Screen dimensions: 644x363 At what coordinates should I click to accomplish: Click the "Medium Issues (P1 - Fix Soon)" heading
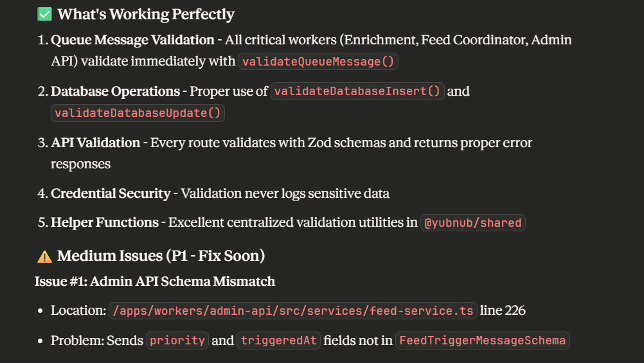coord(161,256)
